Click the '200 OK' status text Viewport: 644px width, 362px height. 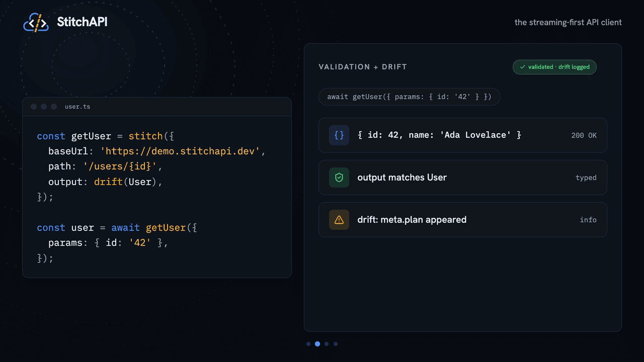coord(584,135)
